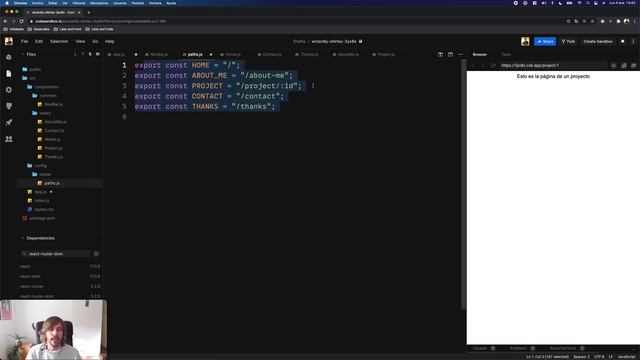Open the File menu

click(24, 41)
